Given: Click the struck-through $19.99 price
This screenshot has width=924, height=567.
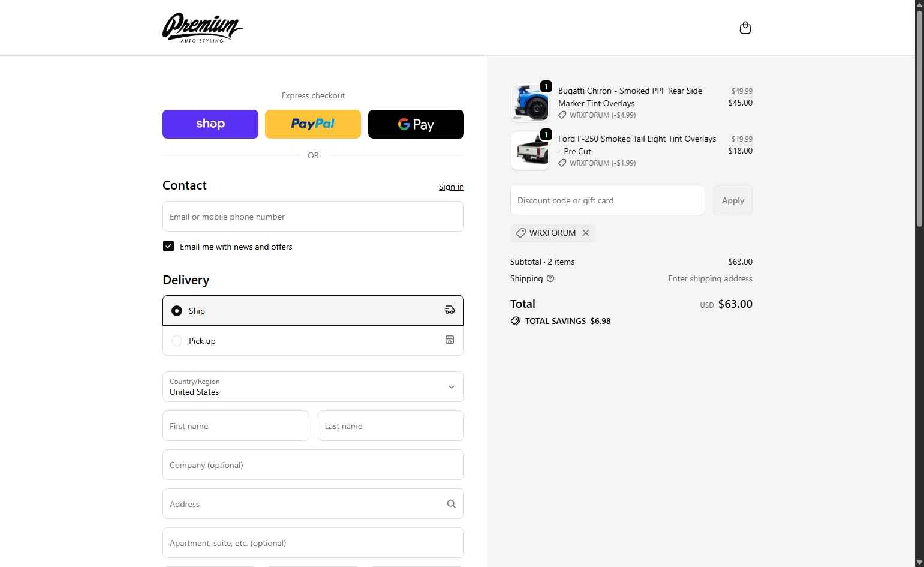Looking at the screenshot, I should [x=742, y=139].
